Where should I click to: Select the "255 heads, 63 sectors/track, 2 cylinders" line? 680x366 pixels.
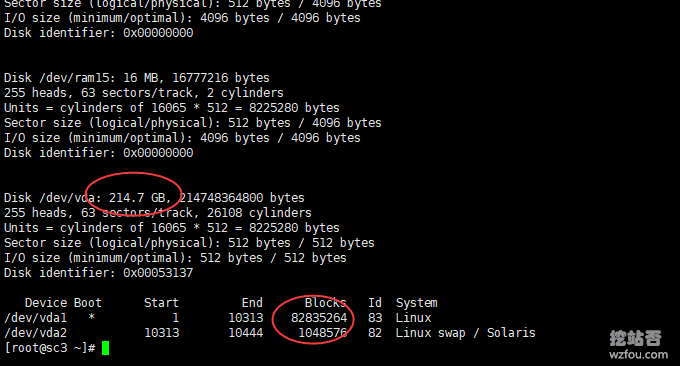[x=144, y=93]
